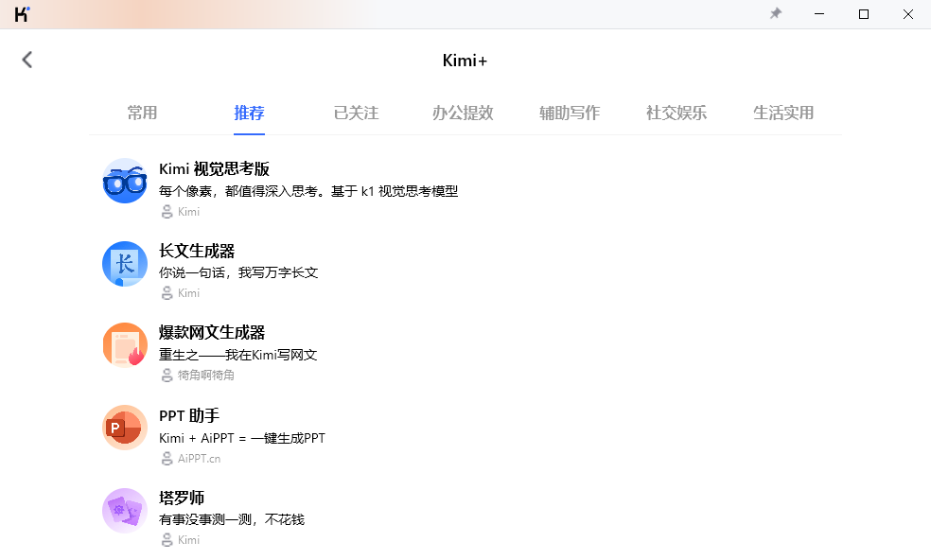Open the 塔罗师 purple tarot avatar icon
Screen dimensions: 931x560
(125, 511)
